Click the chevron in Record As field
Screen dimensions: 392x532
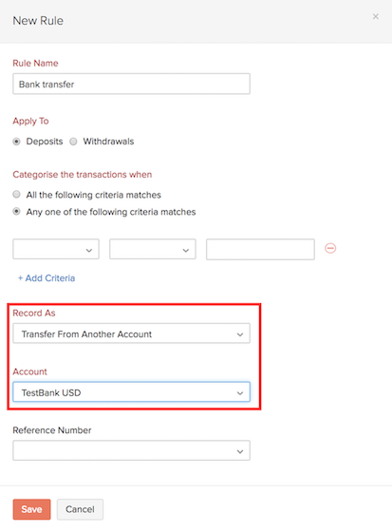click(x=240, y=334)
